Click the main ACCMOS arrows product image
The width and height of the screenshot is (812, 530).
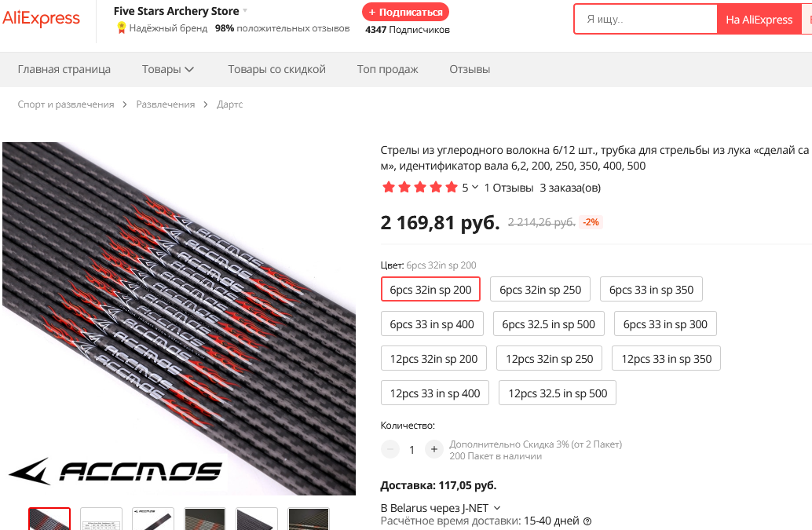(179, 318)
